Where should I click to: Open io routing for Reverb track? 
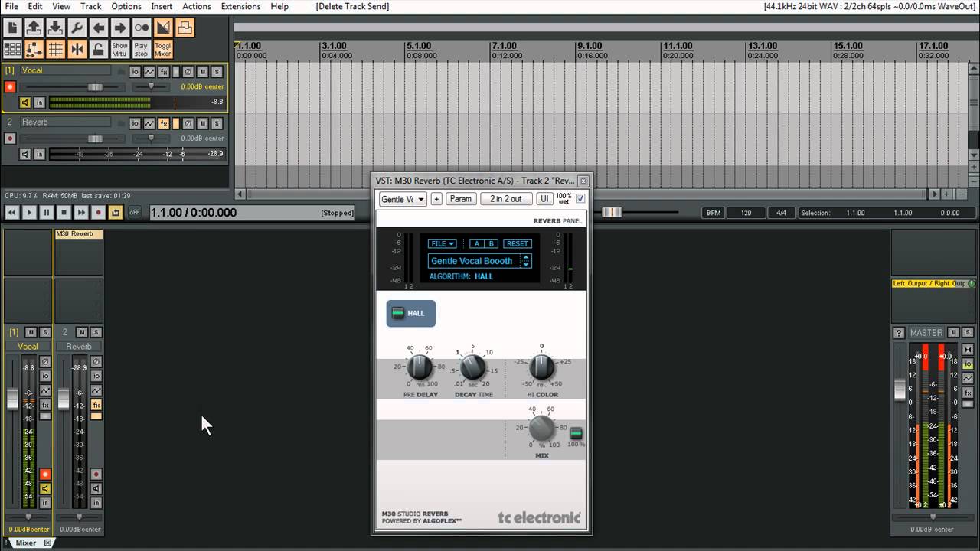click(135, 123)
